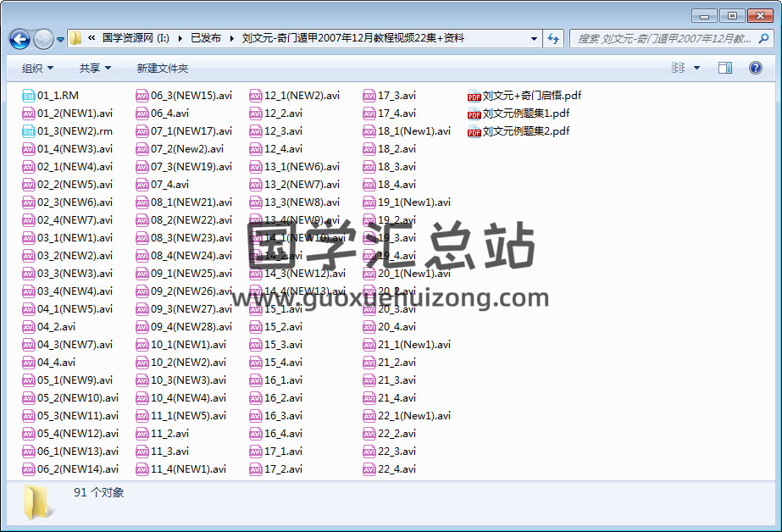Click 已发布 breadcrumb in address bar
The image size is (782, 532).
(206, 38)
